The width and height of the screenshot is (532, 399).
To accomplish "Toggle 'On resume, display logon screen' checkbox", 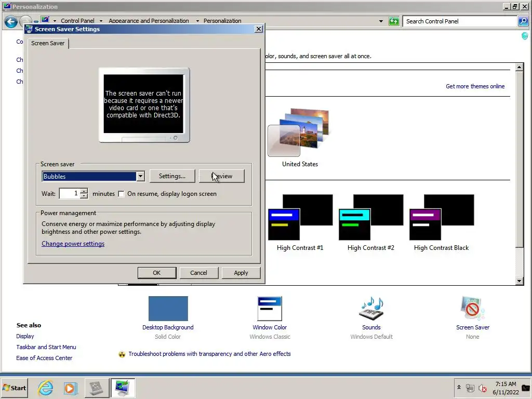I will click(x=121, y=194).
